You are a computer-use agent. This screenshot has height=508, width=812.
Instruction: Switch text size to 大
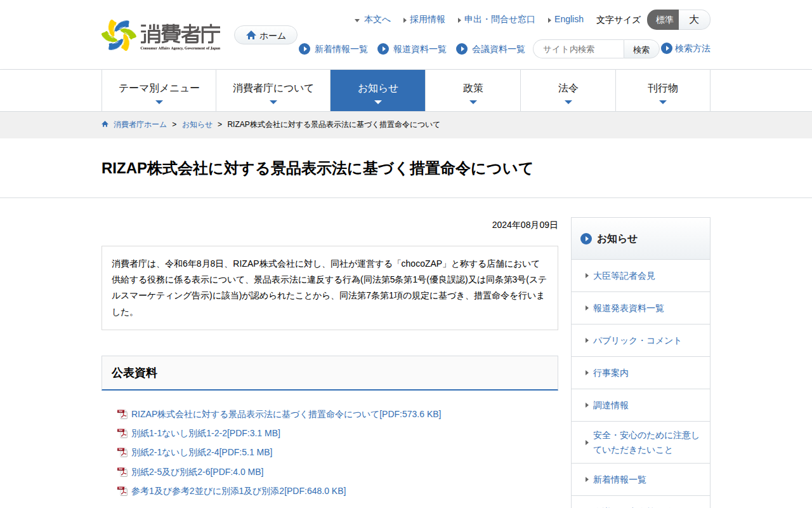pyautogui.click(x=694, y=20)
